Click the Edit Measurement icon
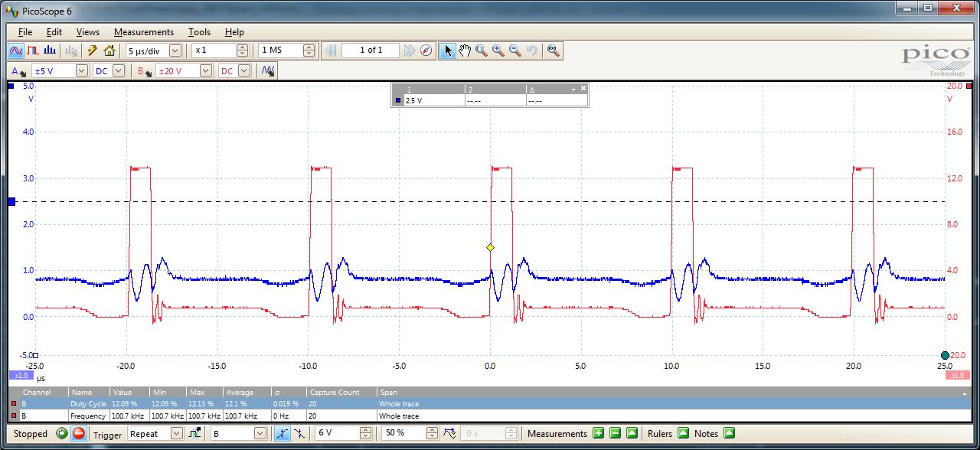This screenshot has width=980, height=450. [x=632, y=433]
